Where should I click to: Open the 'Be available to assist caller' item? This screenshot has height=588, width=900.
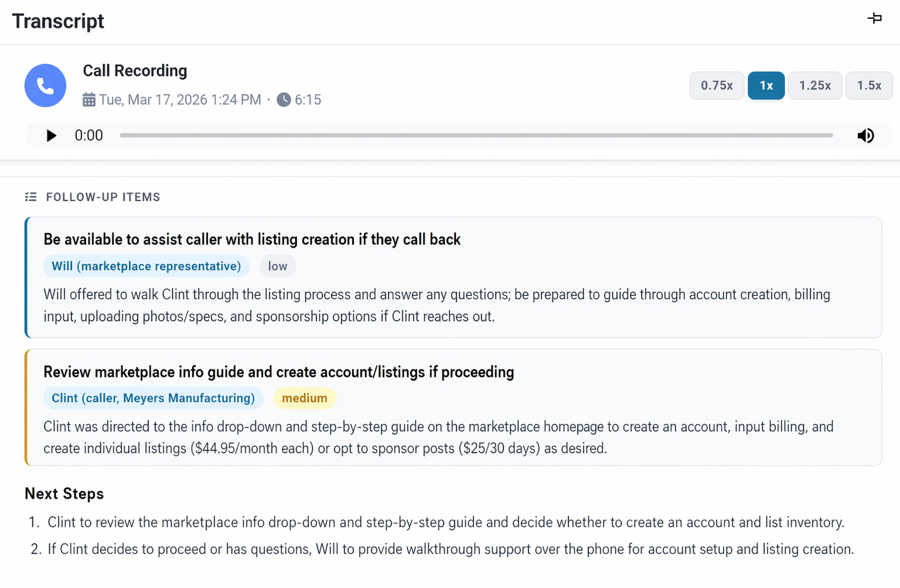pos(252,239)
